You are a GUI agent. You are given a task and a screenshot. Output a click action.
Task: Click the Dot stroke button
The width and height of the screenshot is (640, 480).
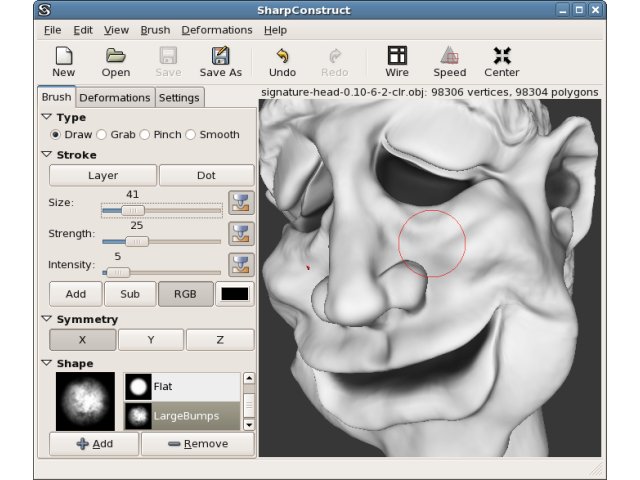click(207, 176)
